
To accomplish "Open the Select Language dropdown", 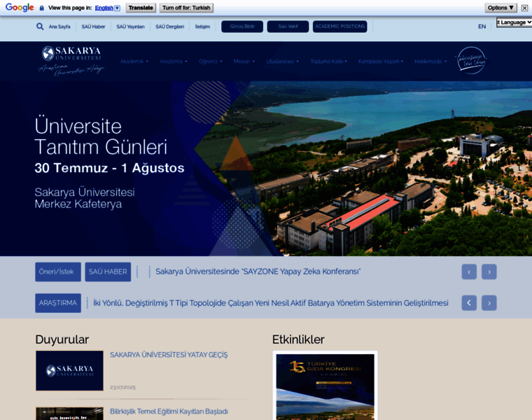I will point(514,22).
